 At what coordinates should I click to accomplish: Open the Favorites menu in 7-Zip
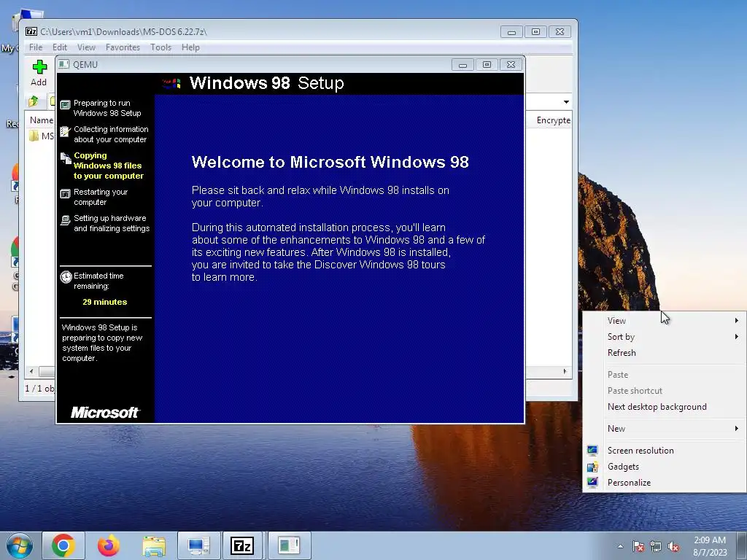click(123, 47)
